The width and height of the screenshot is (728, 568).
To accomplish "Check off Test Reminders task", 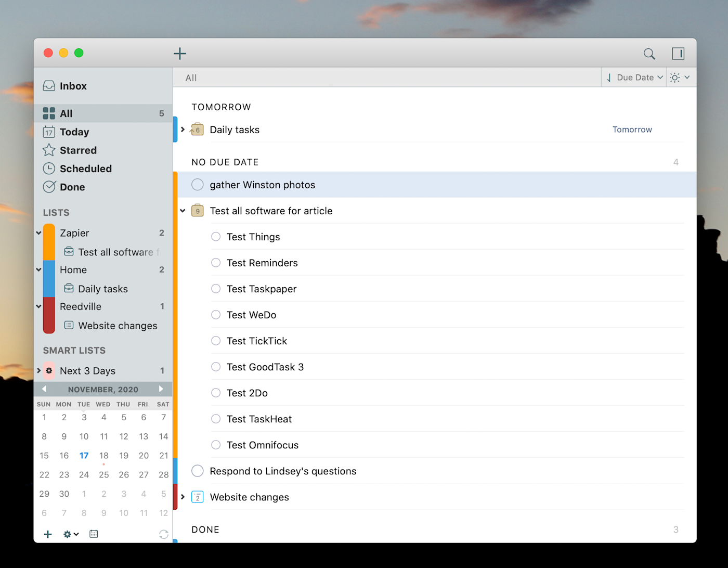I will (x=216, y=263).
